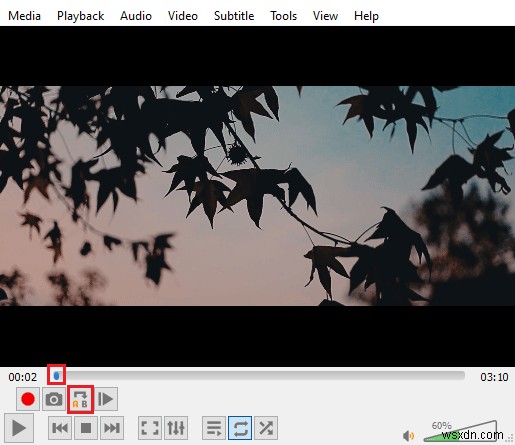Screen dimensions: 515x445
Task: Stop playback with the square button
Action: point(86,428)
